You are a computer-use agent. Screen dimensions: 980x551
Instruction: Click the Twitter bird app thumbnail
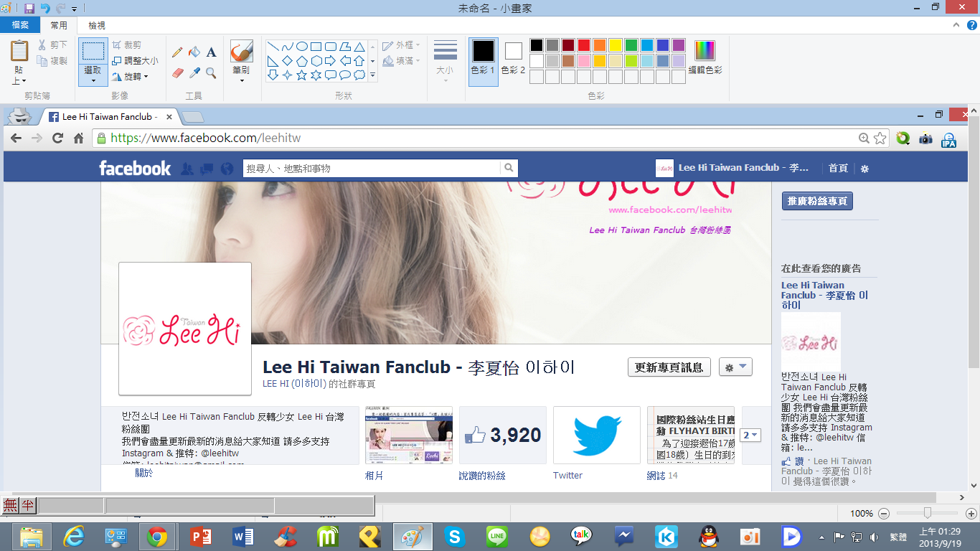coord(597,435)
